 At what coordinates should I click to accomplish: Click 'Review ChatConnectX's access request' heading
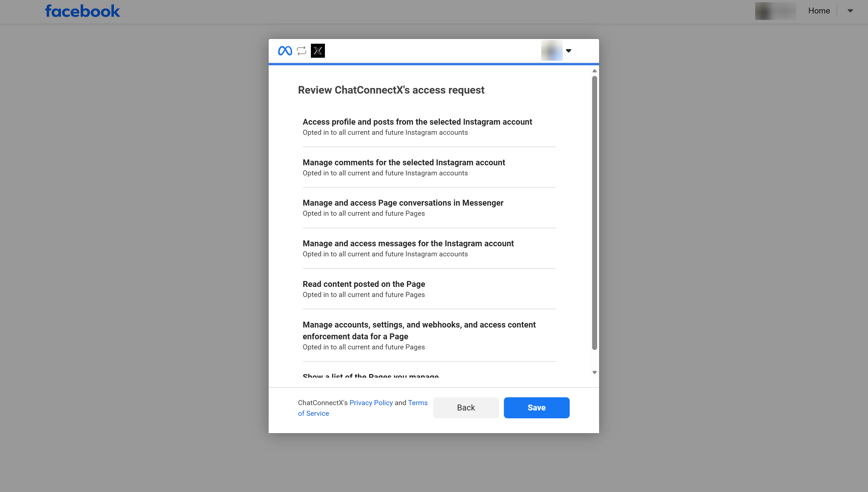point(391,90)
